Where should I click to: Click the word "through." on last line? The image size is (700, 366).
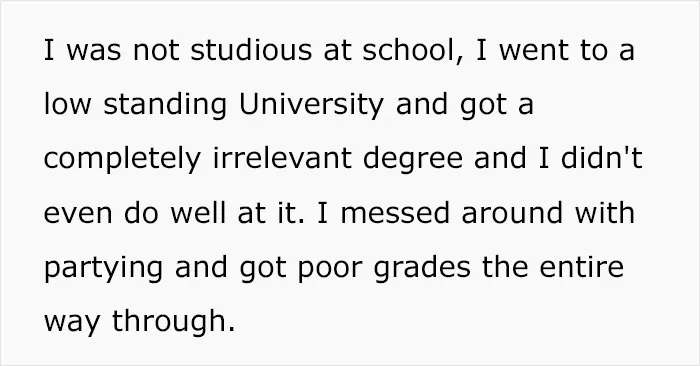pos(173,320)
